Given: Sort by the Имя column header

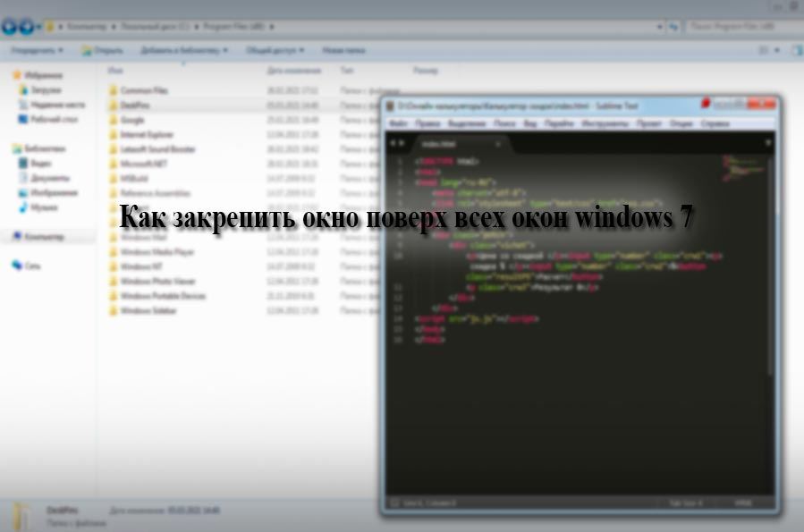Looking at the screenshot, I should pos(115,71).
